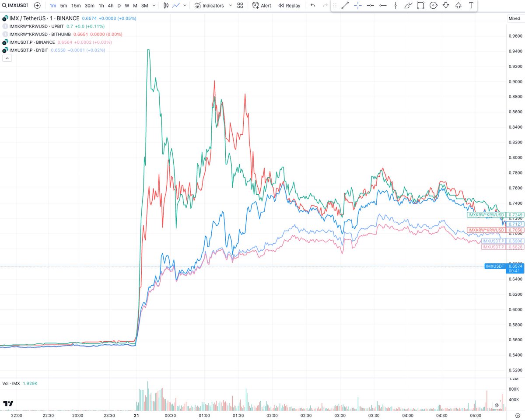This screenshot has width=525, height=420.
Task: Select the Text annotation tool
Action: (x=471, y=6)
